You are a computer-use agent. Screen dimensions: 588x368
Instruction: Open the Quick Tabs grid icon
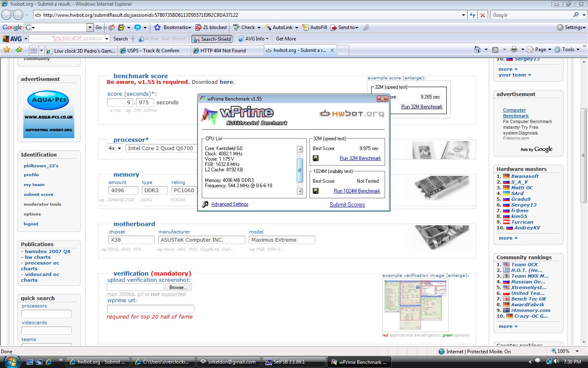click(x=33, y=50)
